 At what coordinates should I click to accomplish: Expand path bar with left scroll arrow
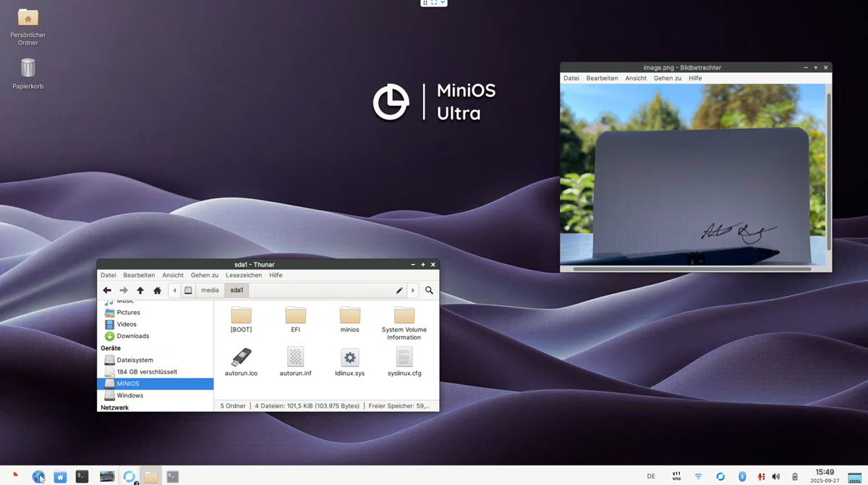(174, 290)
